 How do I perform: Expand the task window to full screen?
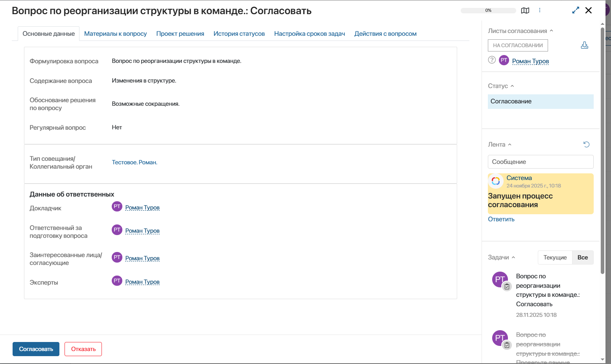[x=576, y=11]
